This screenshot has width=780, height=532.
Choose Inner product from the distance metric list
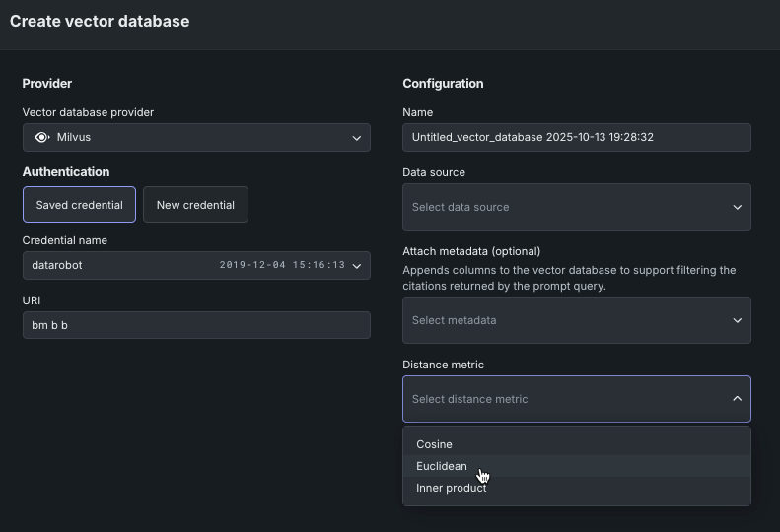click(452, 488)
